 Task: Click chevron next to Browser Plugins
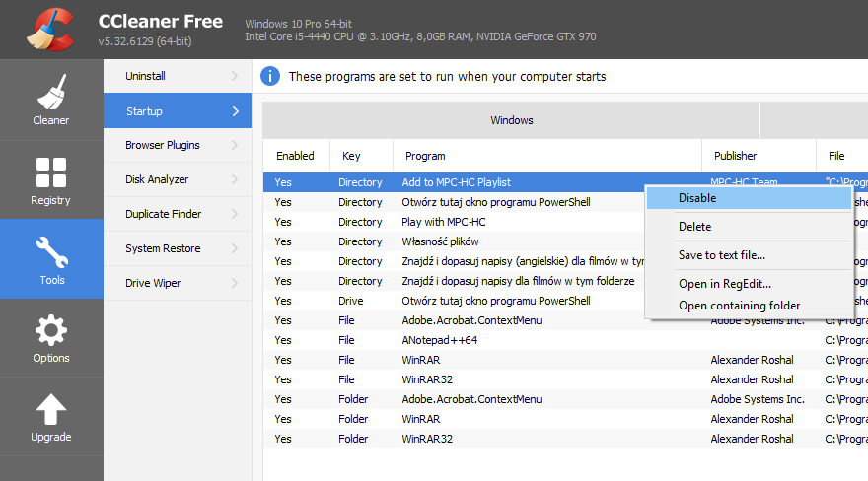[x=235, y=145]
